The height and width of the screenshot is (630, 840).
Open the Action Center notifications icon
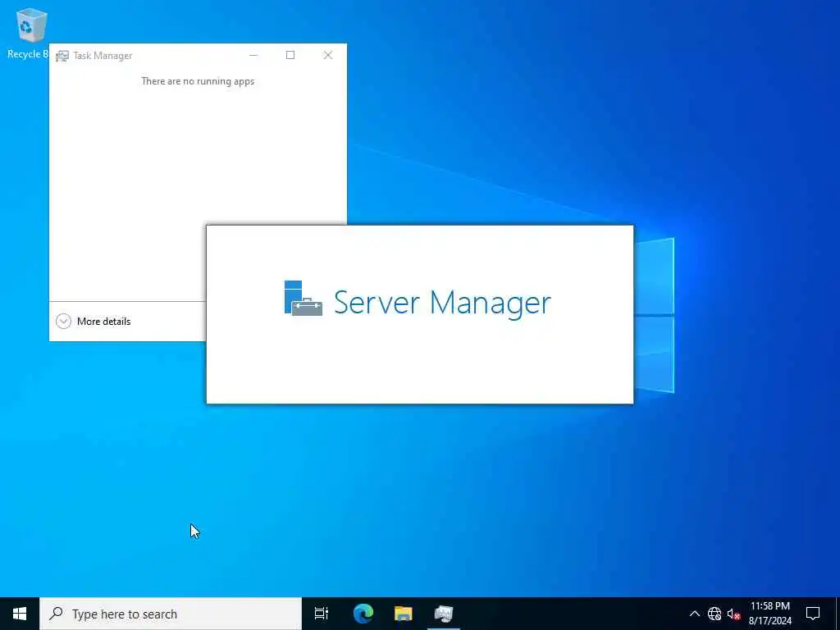pos(813,614)
